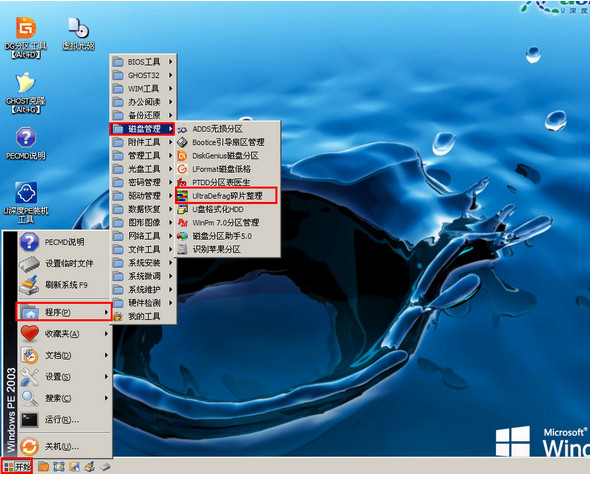The height and width of the screenshot is (477, 590).
Task: Select UltraDefrag碎片整理 in the submenu
Action: [x=227, y=196]
